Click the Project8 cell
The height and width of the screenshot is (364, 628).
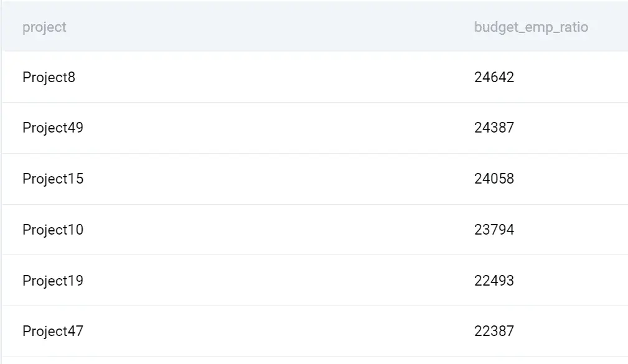[x=49, y=77]
